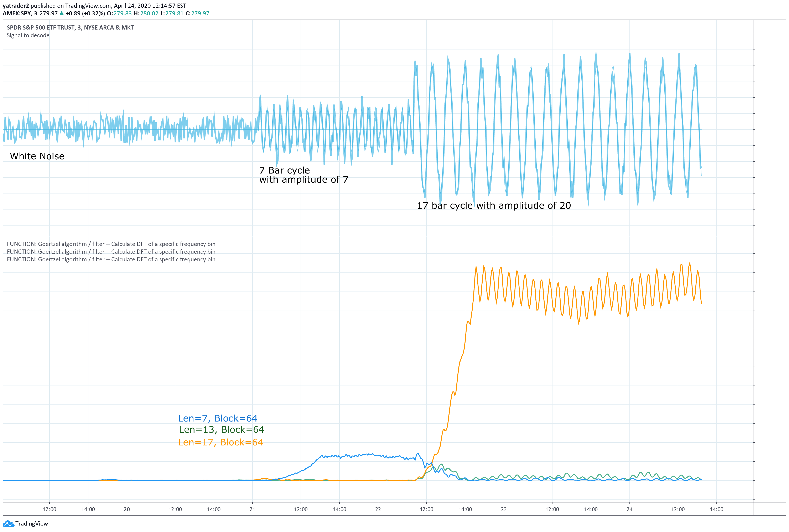
Task: Click the yatrader2 author name
Action: point(16,6)
